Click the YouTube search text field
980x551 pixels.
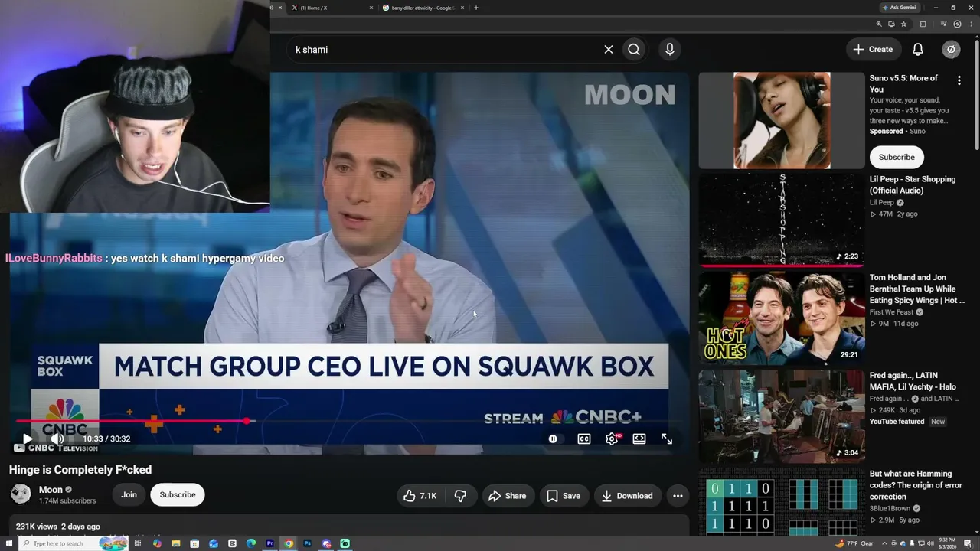click(444, 49)
